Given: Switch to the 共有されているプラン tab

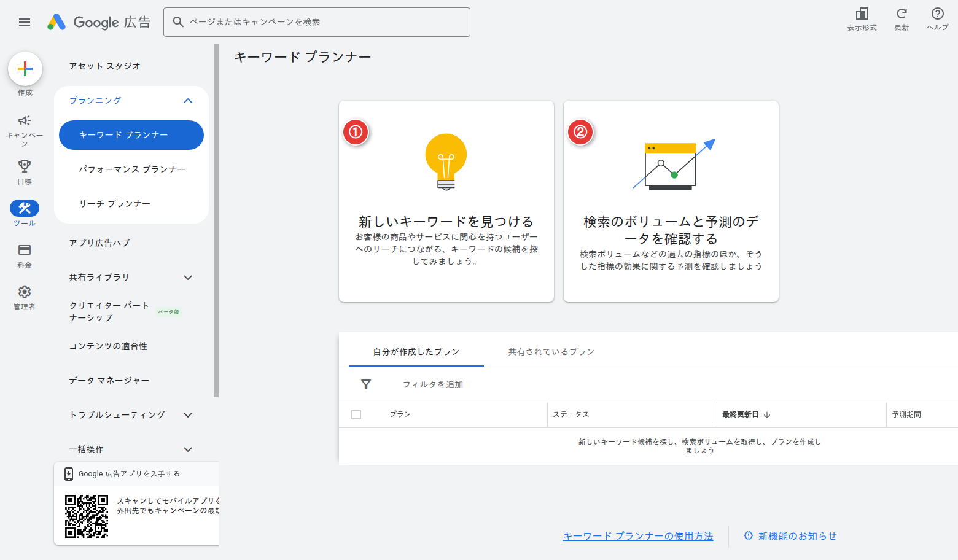Looking at the screenshot, I should [x=550, y=351].
